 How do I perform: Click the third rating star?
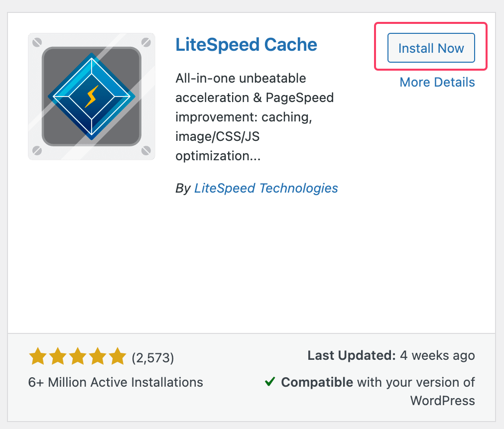[78, 357]
